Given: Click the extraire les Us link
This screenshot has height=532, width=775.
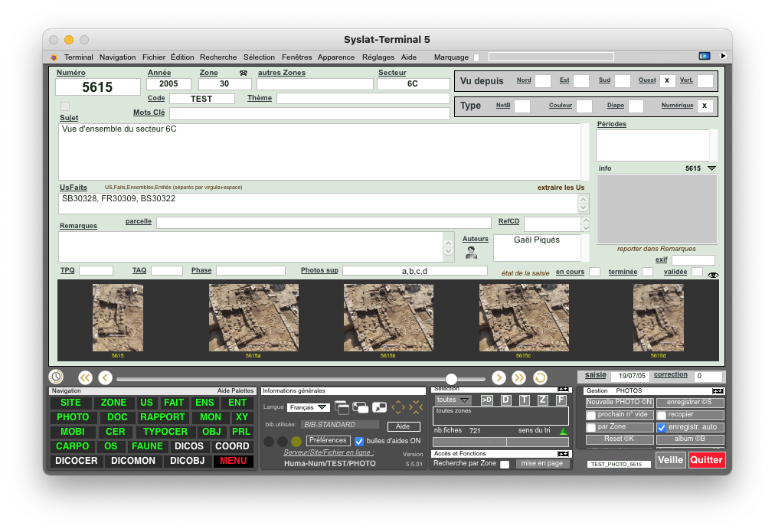Looking at the screenshot, I should coord(561,188).
